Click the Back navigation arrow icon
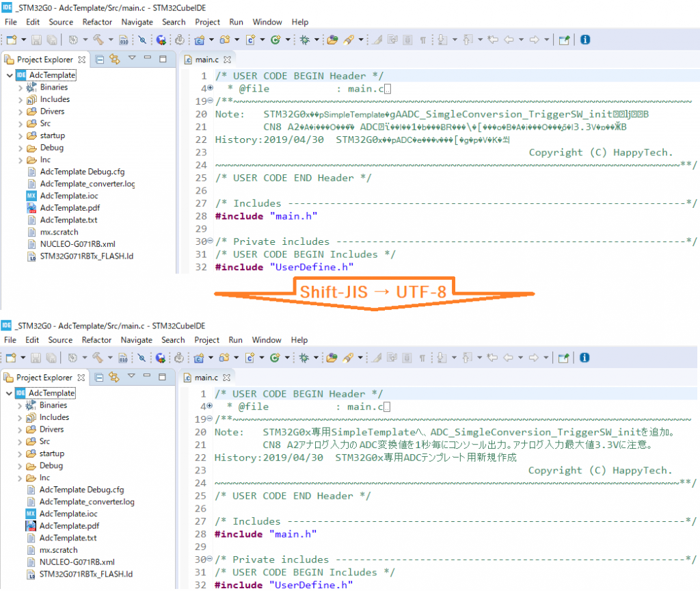The width and height of the screenshot is (700, 591). pyautogui.click(x=511, y=40)
